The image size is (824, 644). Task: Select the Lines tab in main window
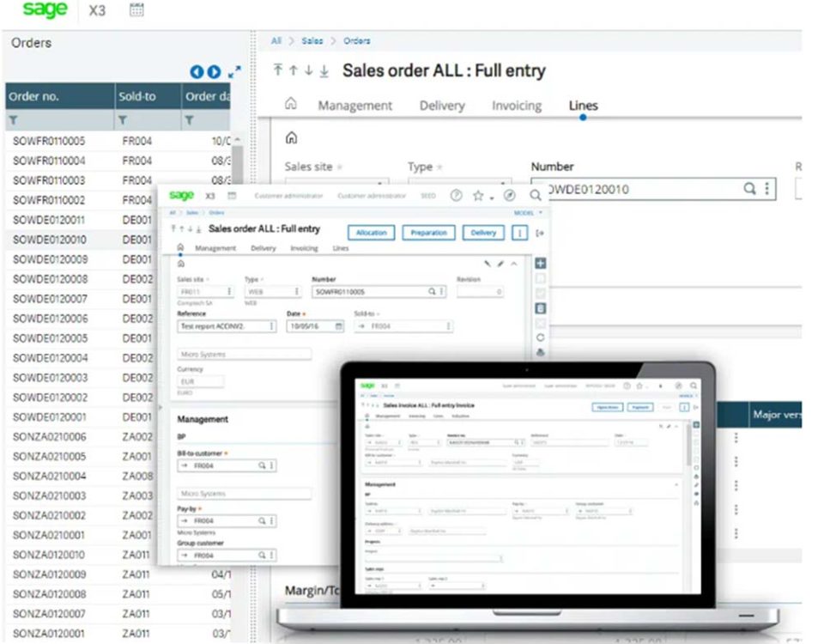tap(584, 106)
